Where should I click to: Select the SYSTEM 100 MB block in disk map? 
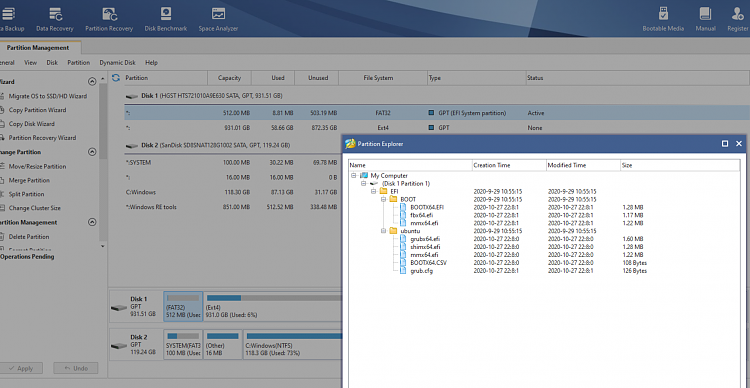[x=183, y=345]
